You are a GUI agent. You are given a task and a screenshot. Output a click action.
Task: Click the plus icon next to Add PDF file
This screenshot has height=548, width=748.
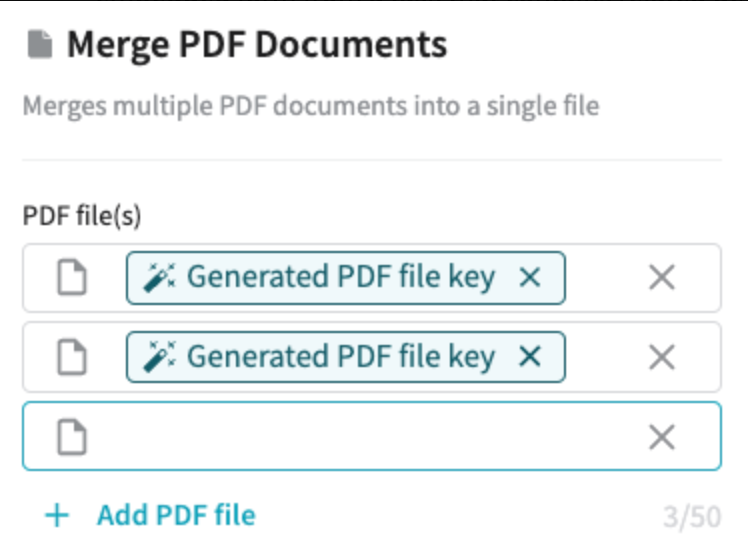click(57, 516)
